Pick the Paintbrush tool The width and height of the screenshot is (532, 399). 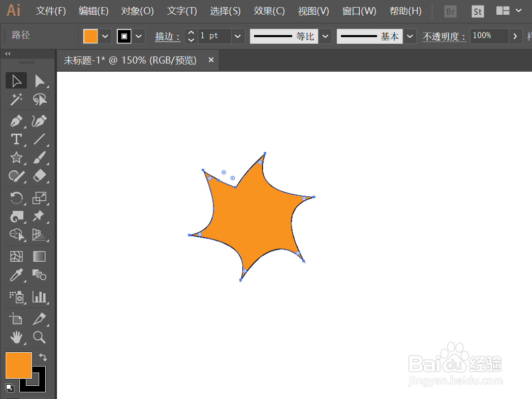pyautogui.click(x=40, y=157)
